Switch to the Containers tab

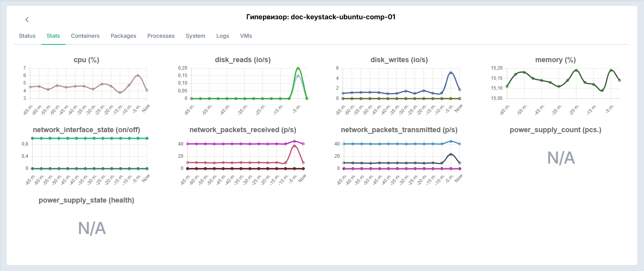(85, 36)
